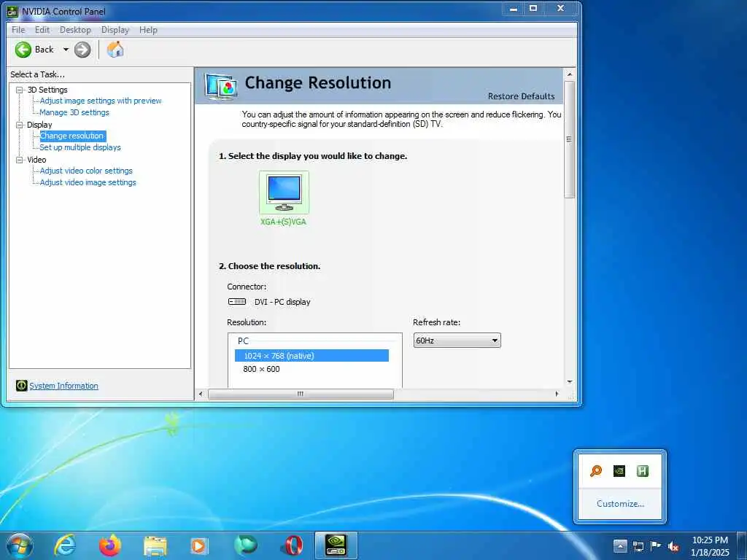
Task: Open Windows Media Player taskbar icon
Action: click(x=199, y=545)
